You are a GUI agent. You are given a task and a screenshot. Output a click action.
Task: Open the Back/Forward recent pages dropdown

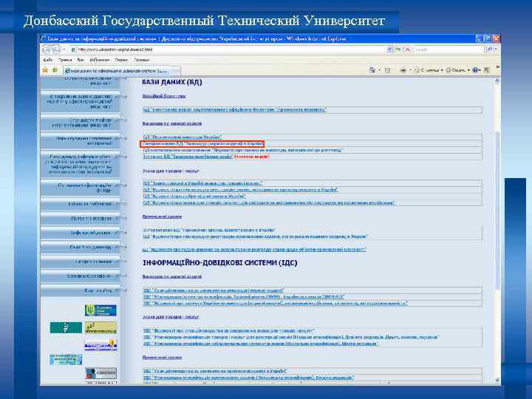pyautogui.click(x=64, y=50)
